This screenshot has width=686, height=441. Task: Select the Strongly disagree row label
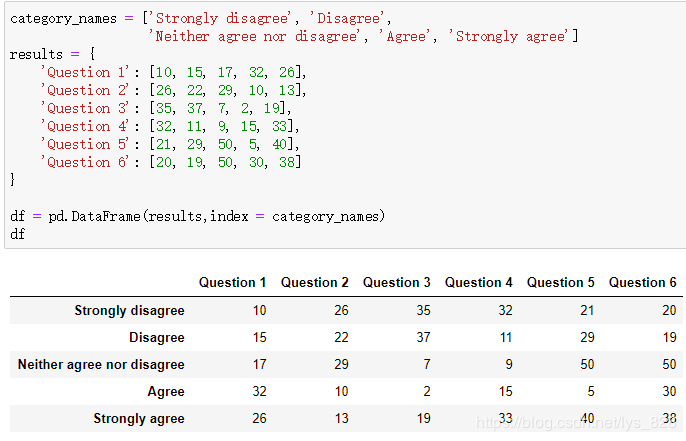pos(130,311)
